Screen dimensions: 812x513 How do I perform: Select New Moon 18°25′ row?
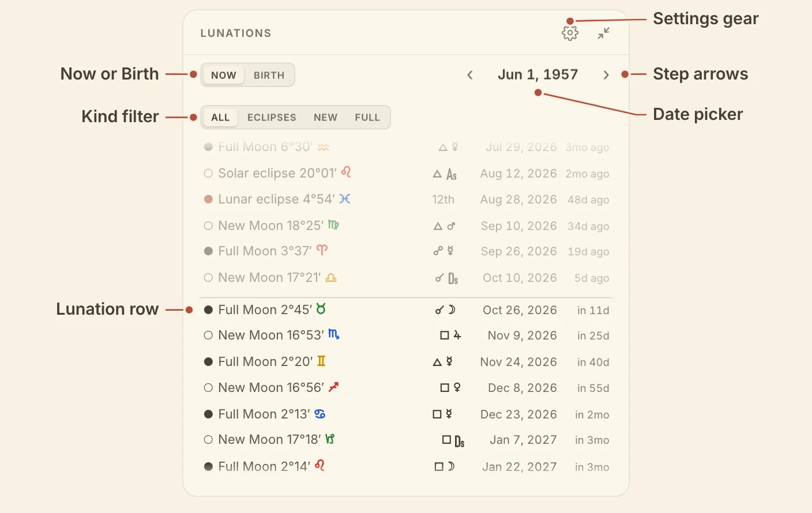click(x=406, y=226)
